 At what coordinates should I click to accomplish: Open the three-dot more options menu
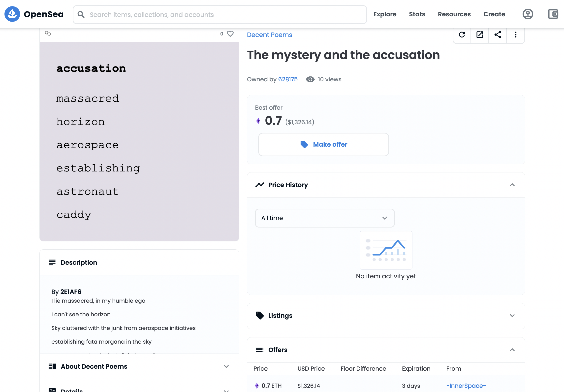515,35
